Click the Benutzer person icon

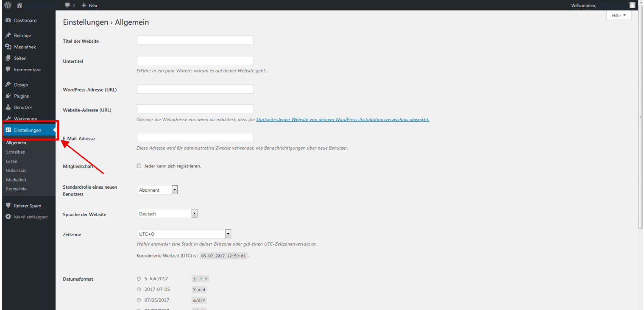[x=8, y=108]
